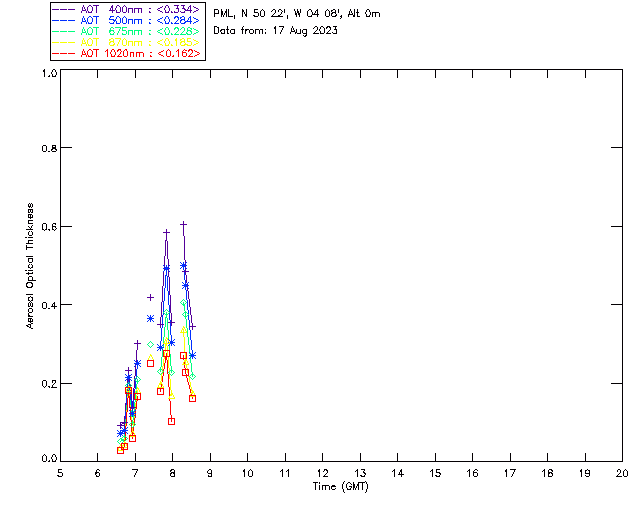Image resolution: width=640 pixels, height=512 pixels.
Task: Click the lowest red square marker near 0.03
Action: [120, 450]
